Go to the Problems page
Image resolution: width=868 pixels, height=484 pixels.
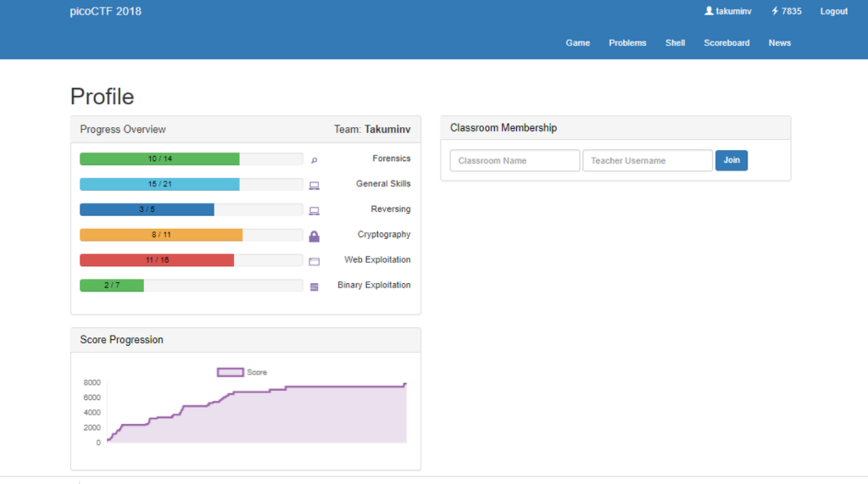click(x=627, y=43)
